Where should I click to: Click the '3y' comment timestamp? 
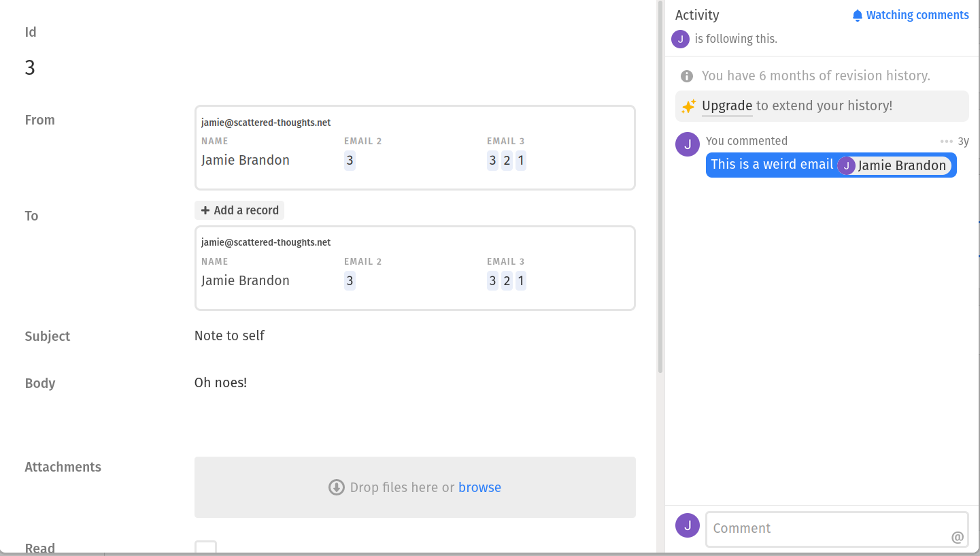coord(963,142)
